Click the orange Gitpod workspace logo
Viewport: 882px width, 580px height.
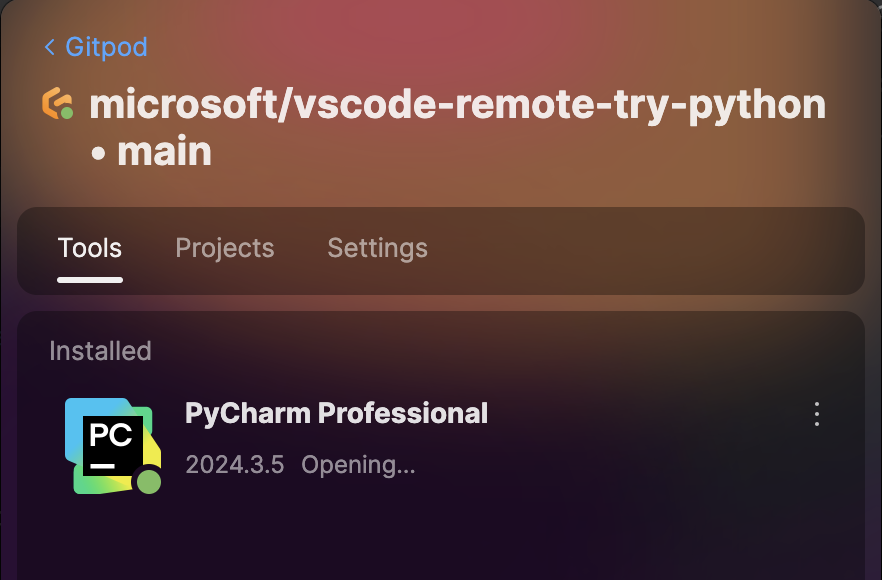pos(57,103)
